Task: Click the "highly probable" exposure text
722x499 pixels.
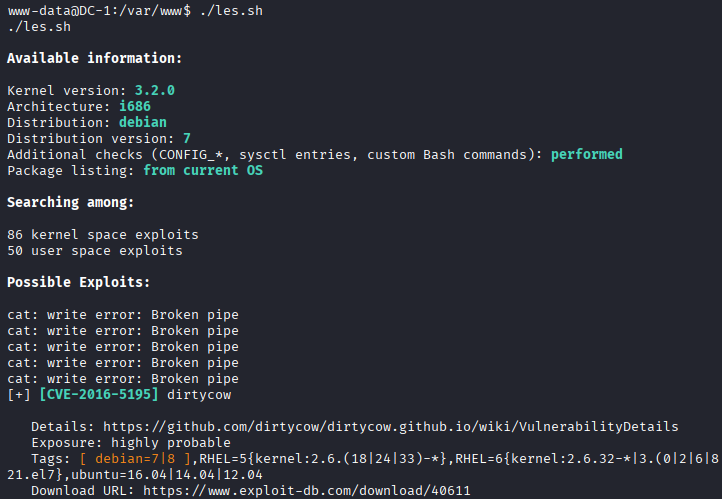Action: 163,443
